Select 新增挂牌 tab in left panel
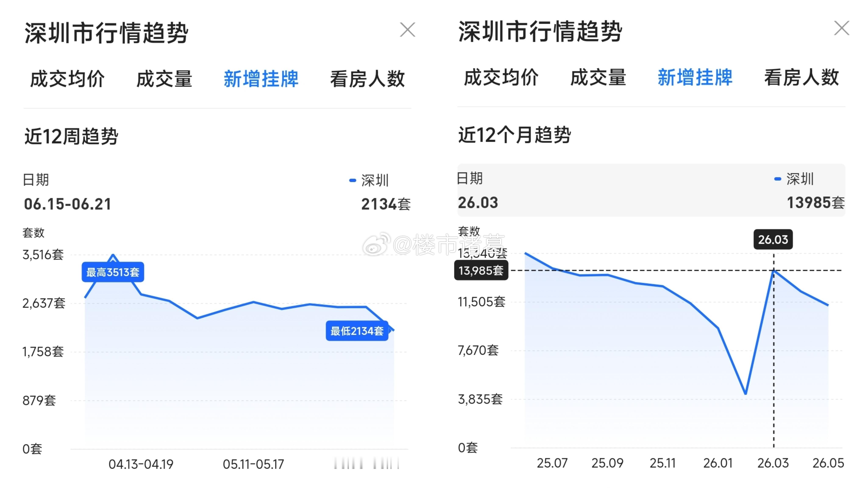Screen dimensions: 868x488 (x=261, y=79)
